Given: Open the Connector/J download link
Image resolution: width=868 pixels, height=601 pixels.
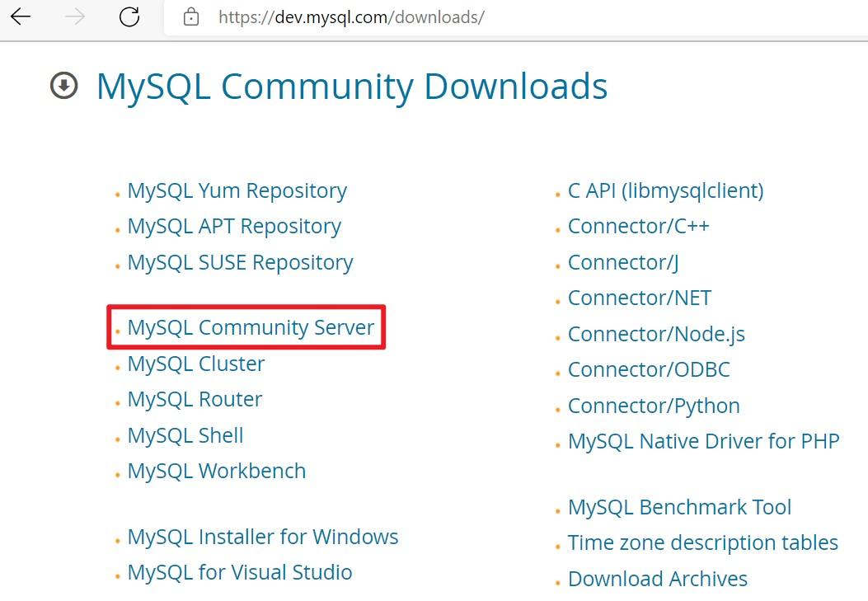Looking at the screenshot, I should click(622, 262).
